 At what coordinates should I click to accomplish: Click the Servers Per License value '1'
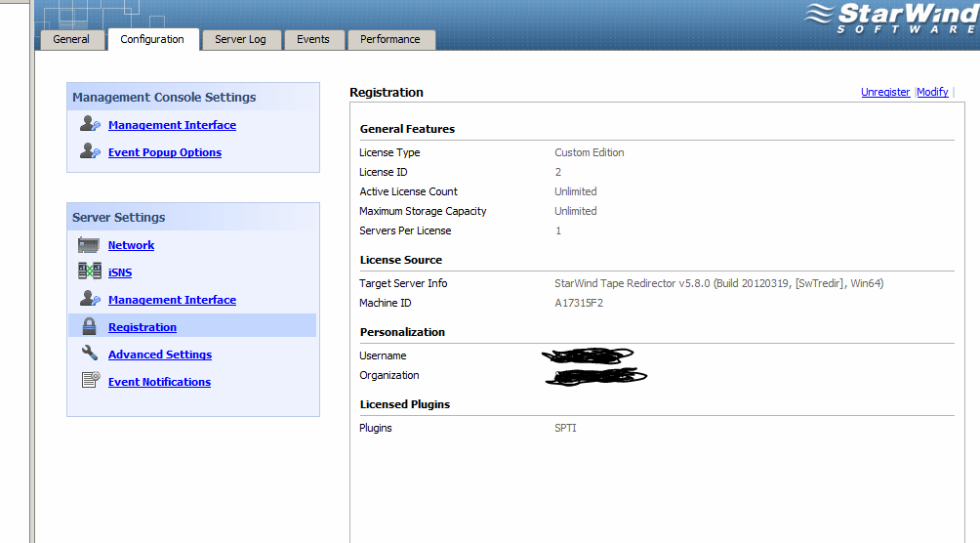558,230
